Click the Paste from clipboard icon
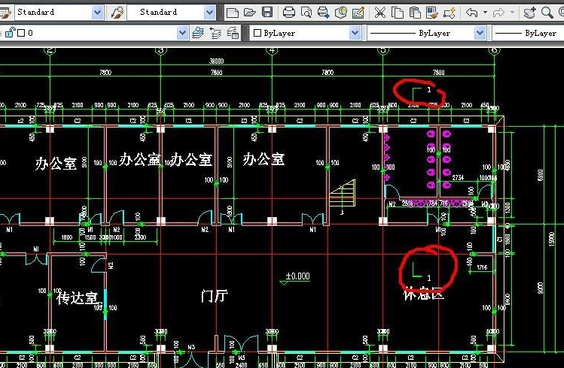 [415, 13]
